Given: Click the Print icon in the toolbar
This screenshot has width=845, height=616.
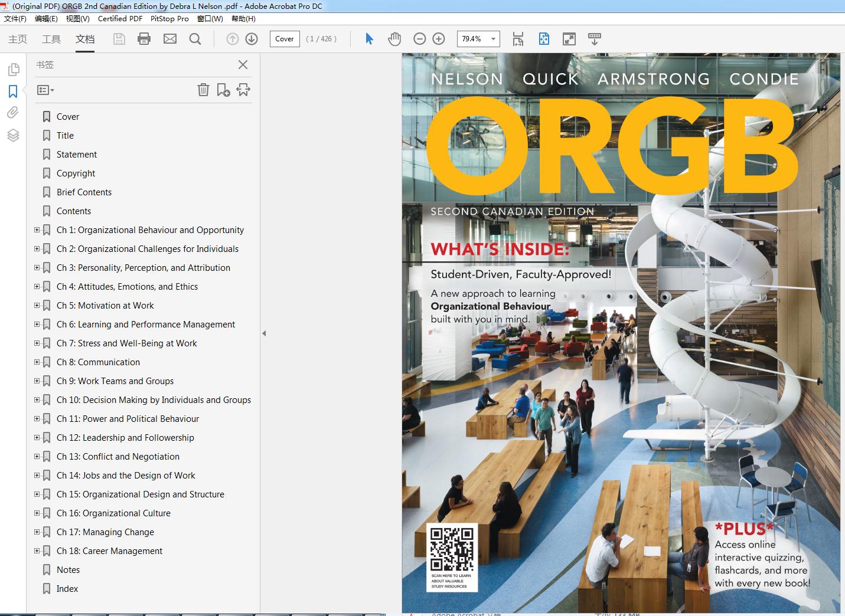Looking at the screenshot, I should point(143,39).
